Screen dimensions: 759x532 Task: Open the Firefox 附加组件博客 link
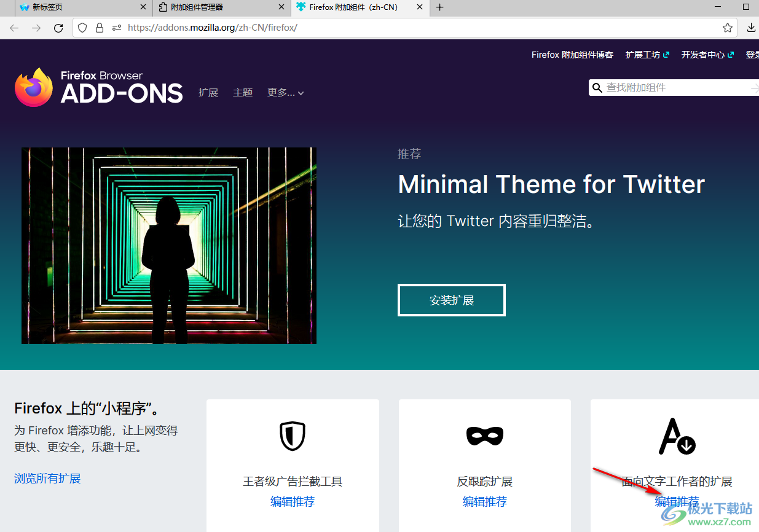coord(573,55)
